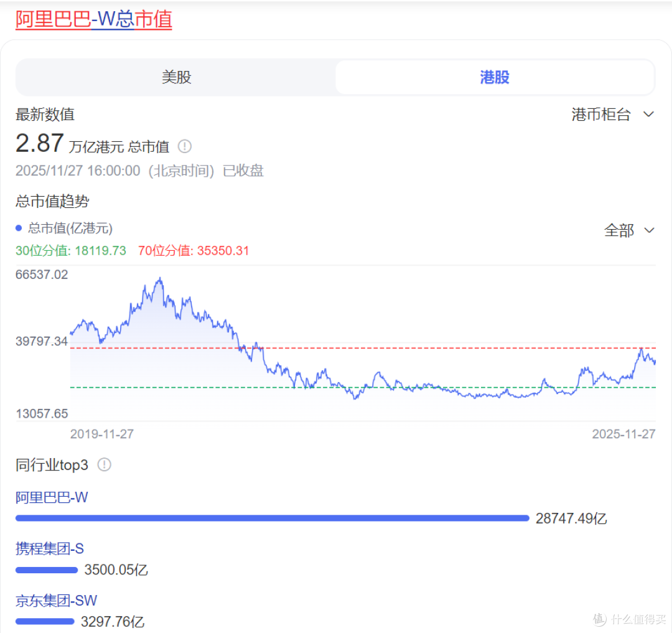The width and height of the screenshot is (672, 633).
Task: Click the 28747.49亿 value
Action: click(571, 518)
